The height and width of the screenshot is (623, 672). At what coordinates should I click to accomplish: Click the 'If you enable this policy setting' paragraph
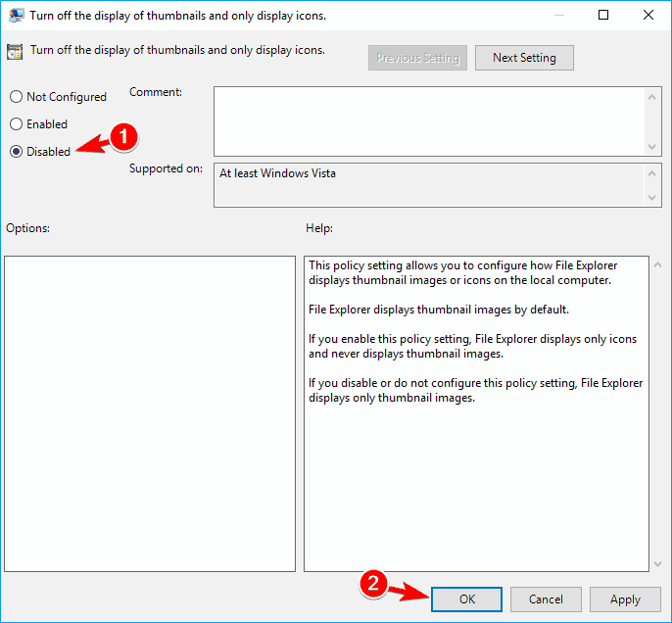point(472,346)
